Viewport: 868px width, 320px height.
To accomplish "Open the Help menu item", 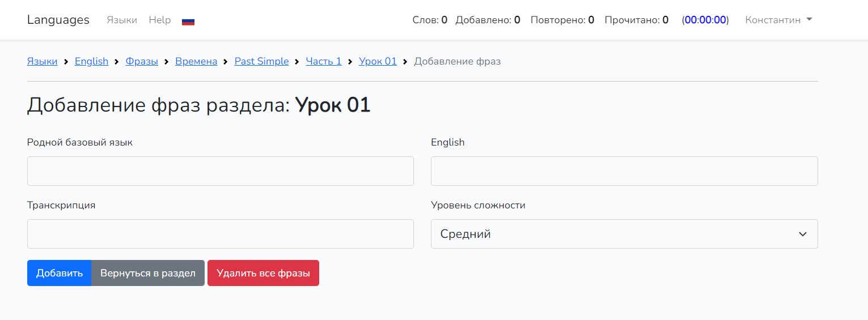I will click(x=159, y=20).
